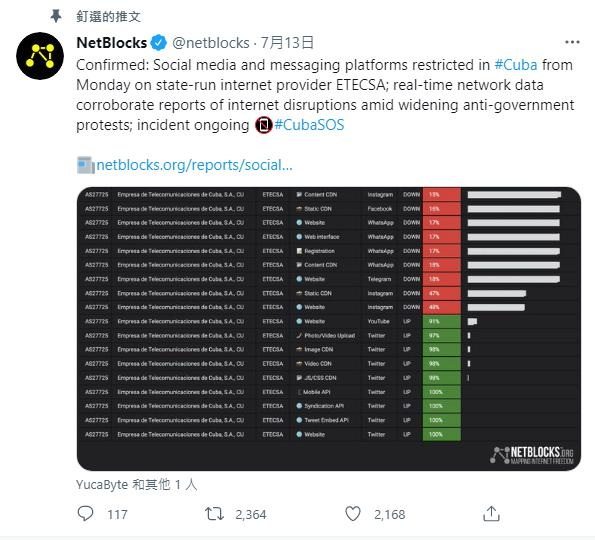View the 2,364 retweets count

[x=251, y=515]
